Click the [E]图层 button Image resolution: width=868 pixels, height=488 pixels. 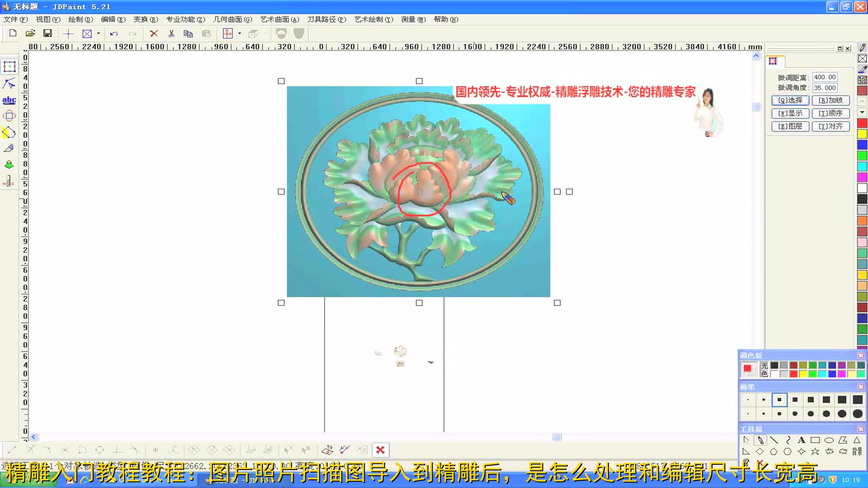(790, 127)
